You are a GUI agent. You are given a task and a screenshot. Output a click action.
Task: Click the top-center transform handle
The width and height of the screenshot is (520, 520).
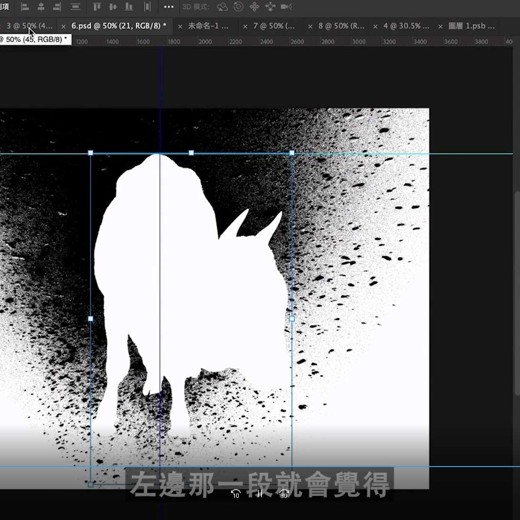[x=191, y=153]
